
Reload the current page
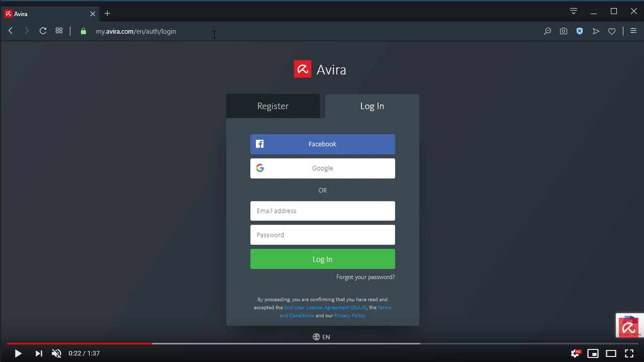pos(43,31)
